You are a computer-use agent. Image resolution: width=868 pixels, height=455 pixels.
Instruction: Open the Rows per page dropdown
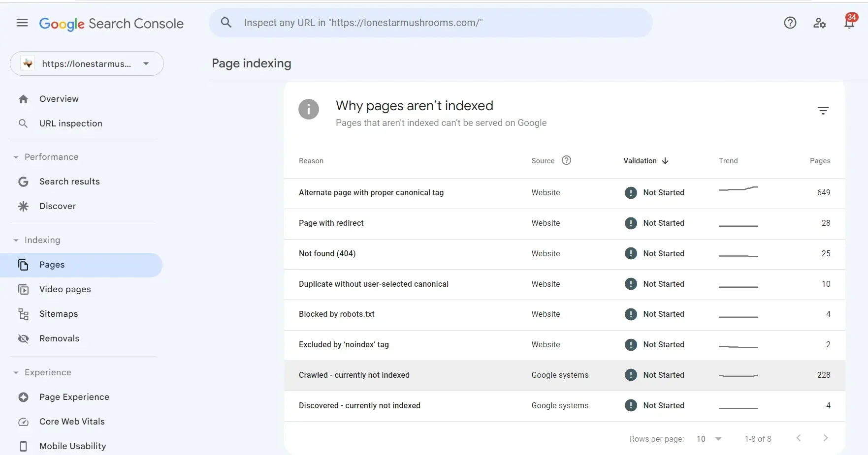708,439
